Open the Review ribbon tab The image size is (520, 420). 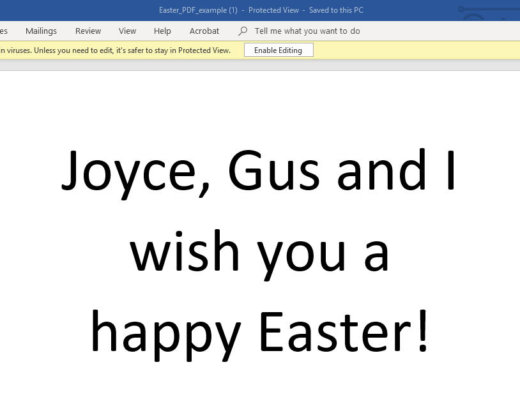pyautogui.click(x=88, y=31)
